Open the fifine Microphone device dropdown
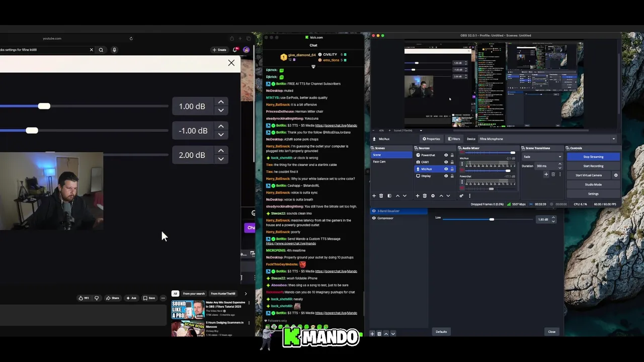Viewport: 644px width, 362px height. point(547,139)
